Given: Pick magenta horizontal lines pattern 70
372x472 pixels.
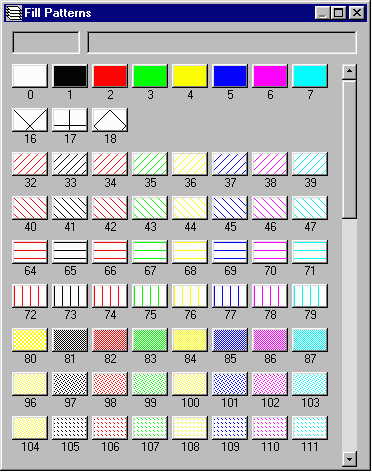Looking at the screenshot, I should click(x=270, y=252).
